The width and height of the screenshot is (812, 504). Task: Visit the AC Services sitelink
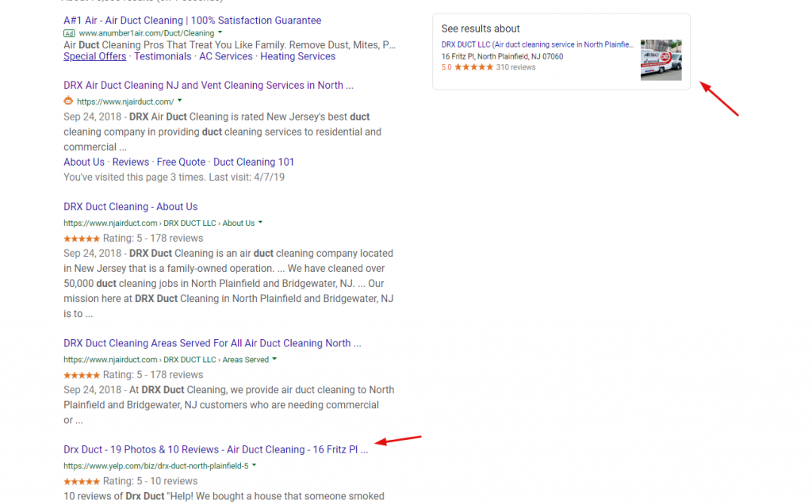(226, 56)
